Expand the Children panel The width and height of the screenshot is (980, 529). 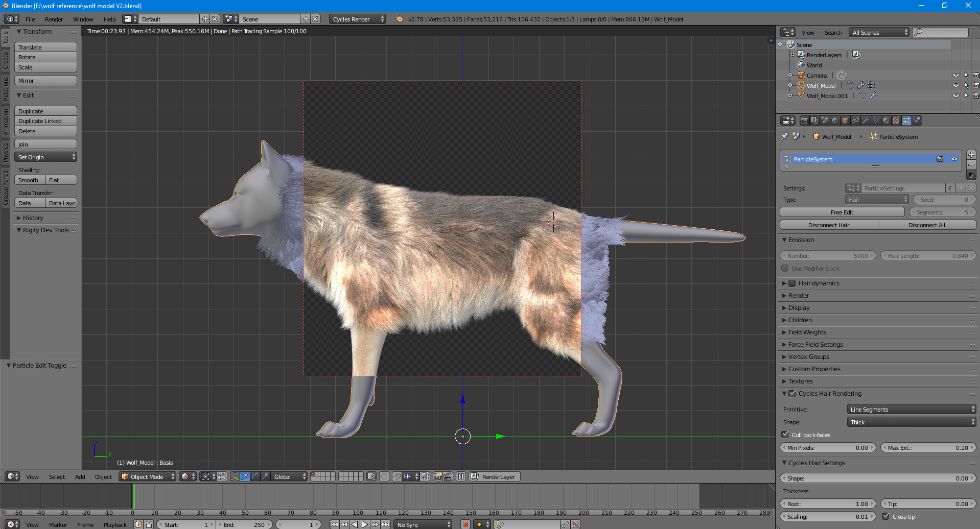800,320
